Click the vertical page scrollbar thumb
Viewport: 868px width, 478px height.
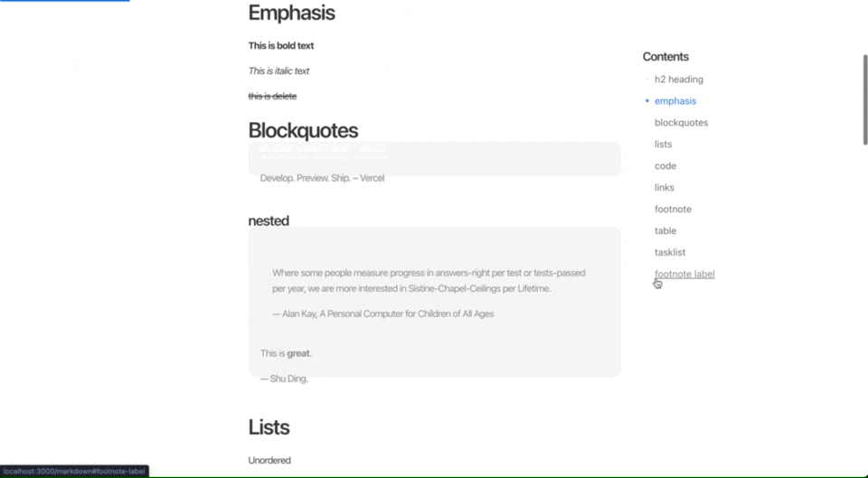tap(865, 99)
